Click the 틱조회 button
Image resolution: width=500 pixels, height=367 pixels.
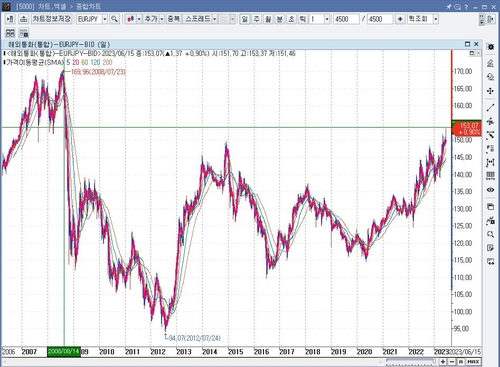point(420,19)
